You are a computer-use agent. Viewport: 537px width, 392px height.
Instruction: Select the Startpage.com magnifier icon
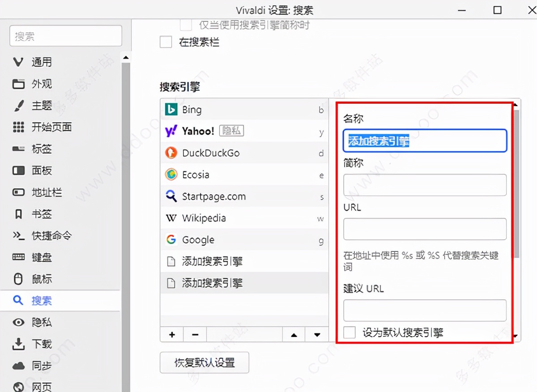tap(171, 196)
